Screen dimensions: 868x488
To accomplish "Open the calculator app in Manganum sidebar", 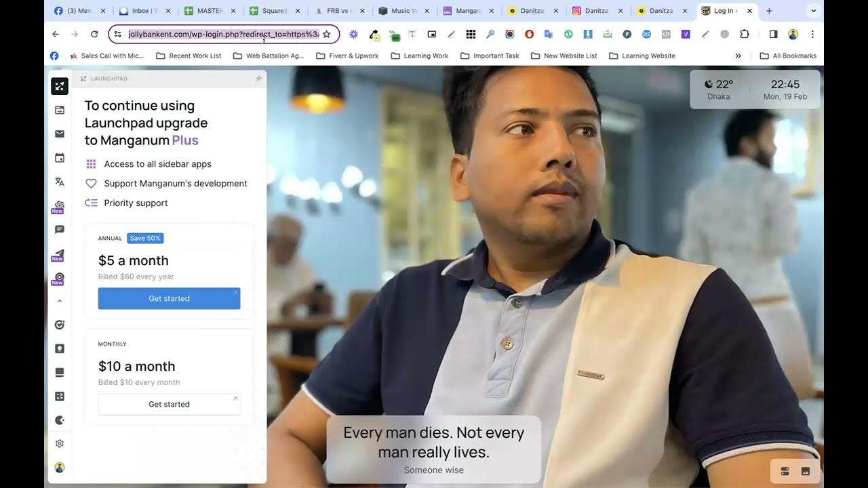I will click(x=60, y=396).
